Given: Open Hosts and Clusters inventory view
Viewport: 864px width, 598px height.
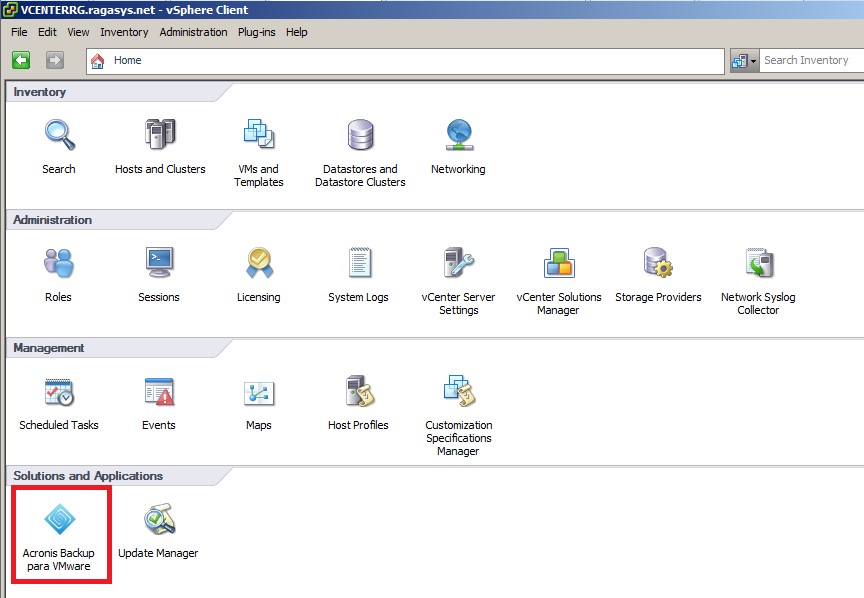Looking at the screenshot, I should coord(160,134).
